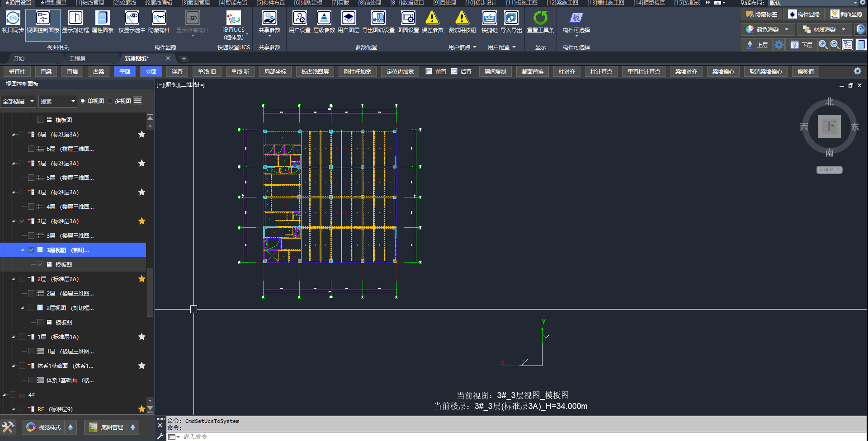The height and width of the screenshot is (441, 868).
Task: Collapse the 3层视图 tree node
Action: coord(22,250)
